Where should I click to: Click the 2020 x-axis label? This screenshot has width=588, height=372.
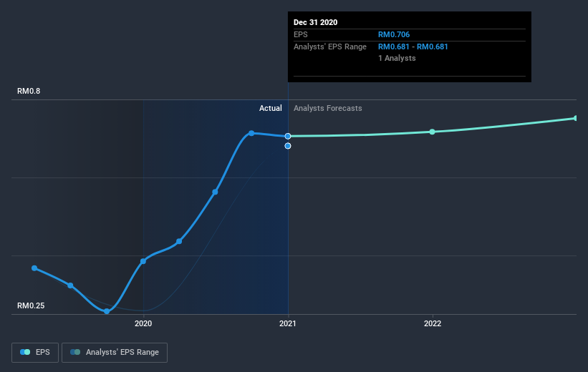coord(143,323)
